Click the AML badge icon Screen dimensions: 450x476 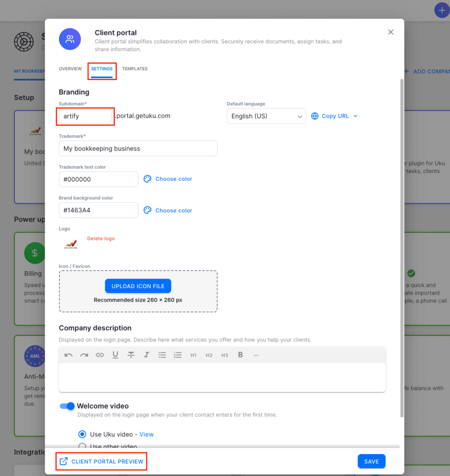(34, 356)
